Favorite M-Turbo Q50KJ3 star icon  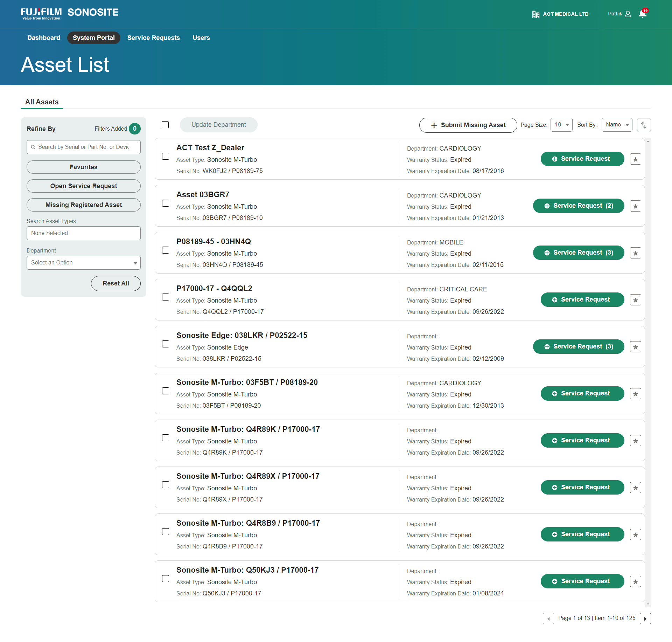pyautogui.click(x=636, y=582)
